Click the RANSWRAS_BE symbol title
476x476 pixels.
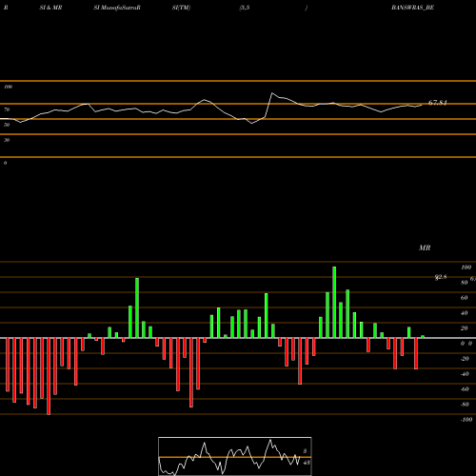(x=412, y=8)
